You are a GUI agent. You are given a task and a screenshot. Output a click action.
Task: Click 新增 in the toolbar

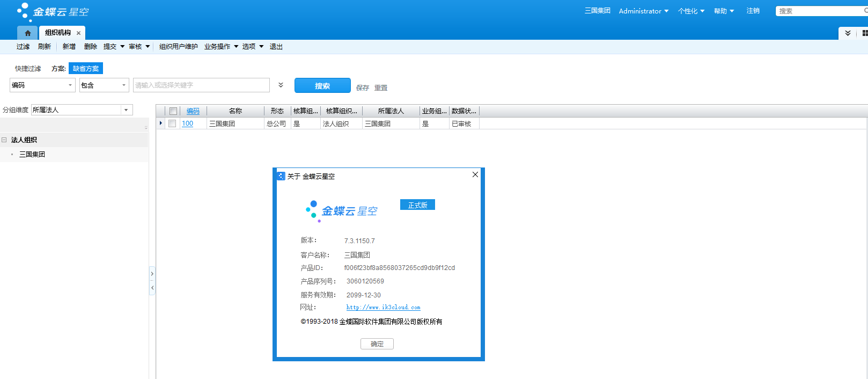coord(69,47)
